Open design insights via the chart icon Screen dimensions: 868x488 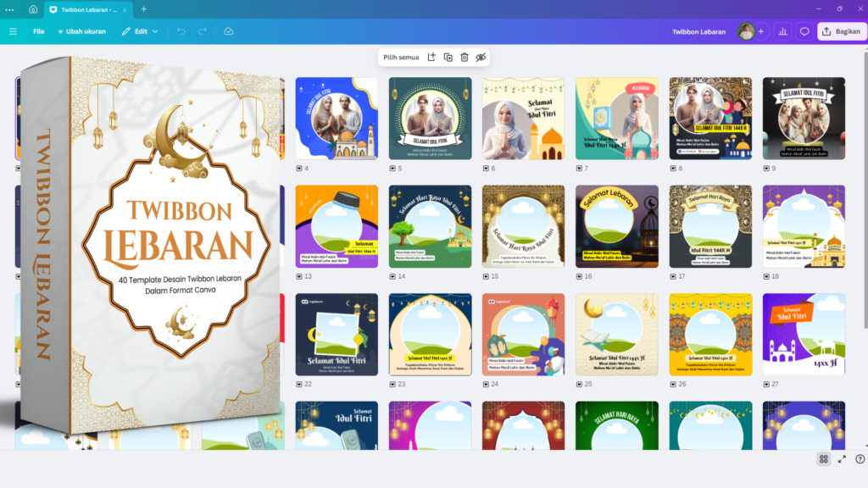[783, 31]
